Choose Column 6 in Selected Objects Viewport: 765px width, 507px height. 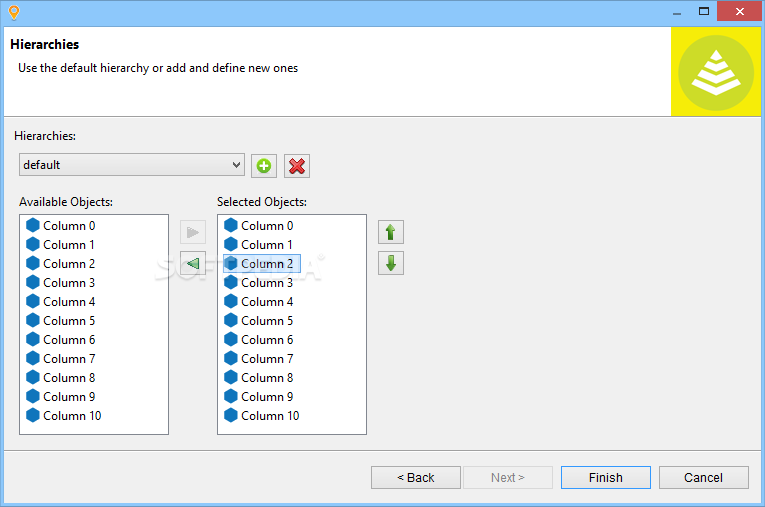click(259, 340)
